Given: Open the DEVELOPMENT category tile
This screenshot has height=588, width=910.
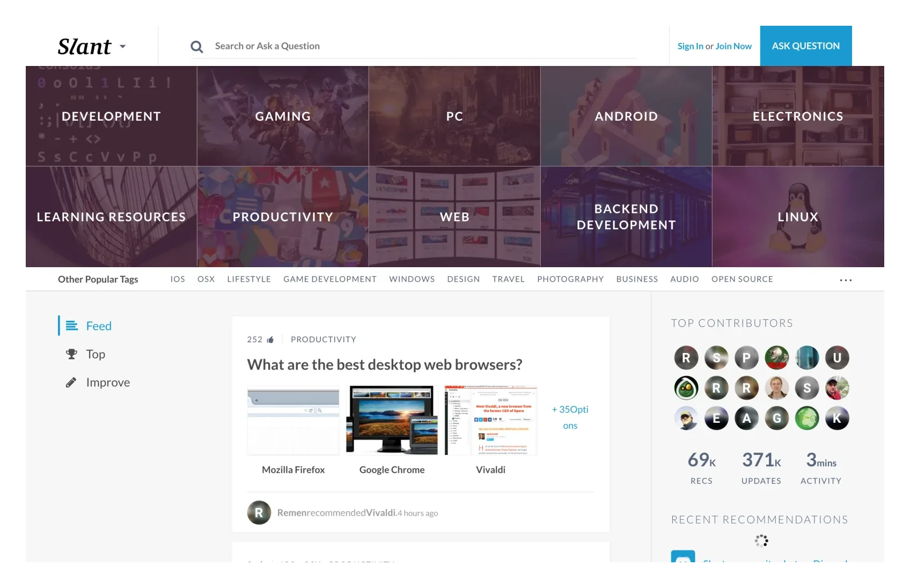Looking at the screenshot, I should coord(111,116).
